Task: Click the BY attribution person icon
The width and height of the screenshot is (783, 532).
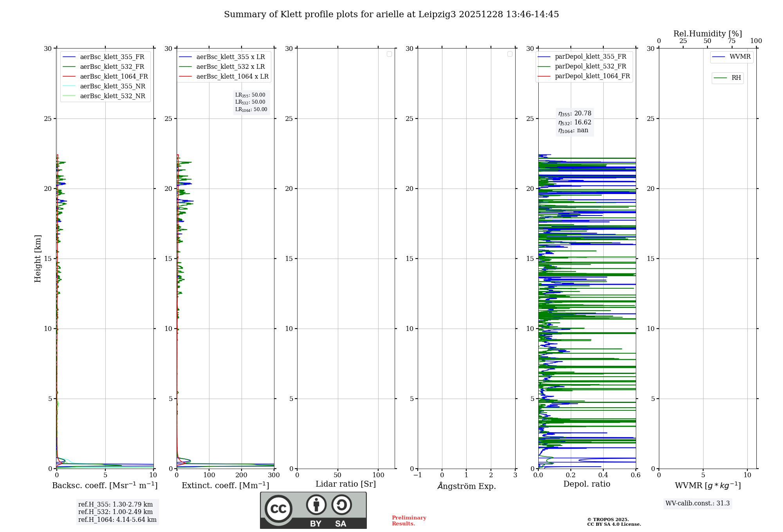Action: (x=316, y=505)
